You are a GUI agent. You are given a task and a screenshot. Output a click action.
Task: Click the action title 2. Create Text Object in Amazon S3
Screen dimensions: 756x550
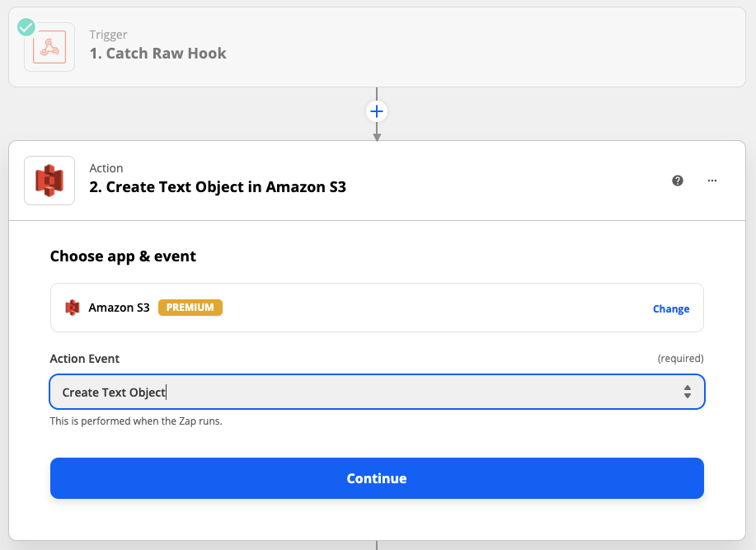coord(218,187)
